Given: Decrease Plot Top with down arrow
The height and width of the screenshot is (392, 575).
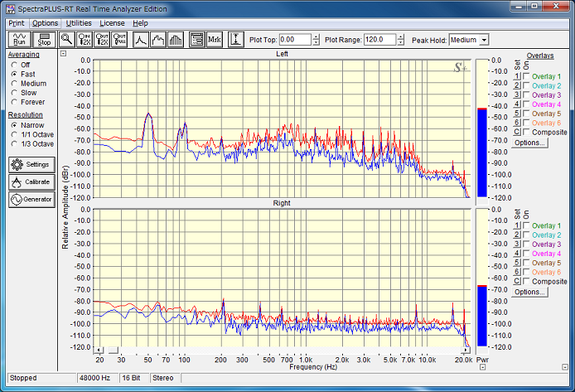Looking at the screenshot, I should point(316,42).
